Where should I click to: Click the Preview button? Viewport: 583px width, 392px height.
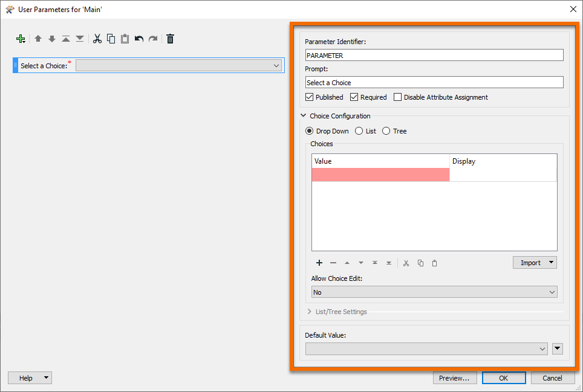click(x=455, y=378)
